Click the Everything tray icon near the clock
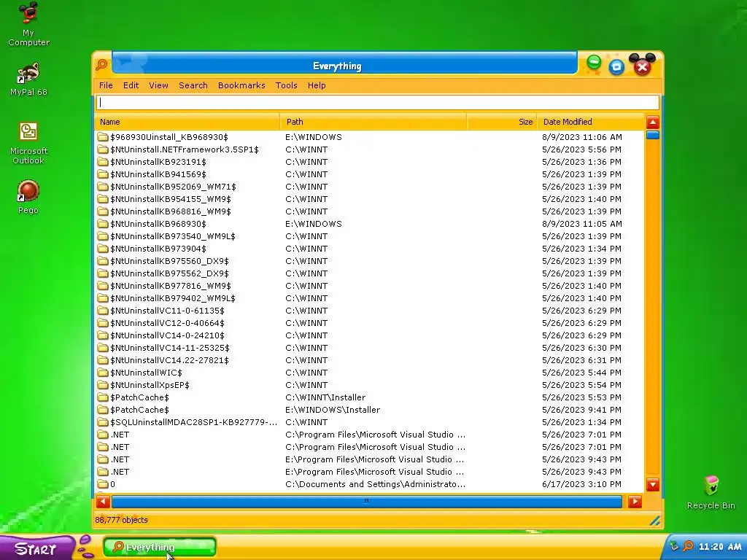 (x=688, y=546)
